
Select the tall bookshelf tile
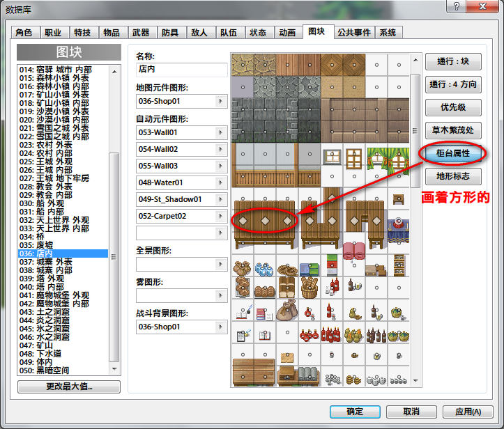(399, 265)
